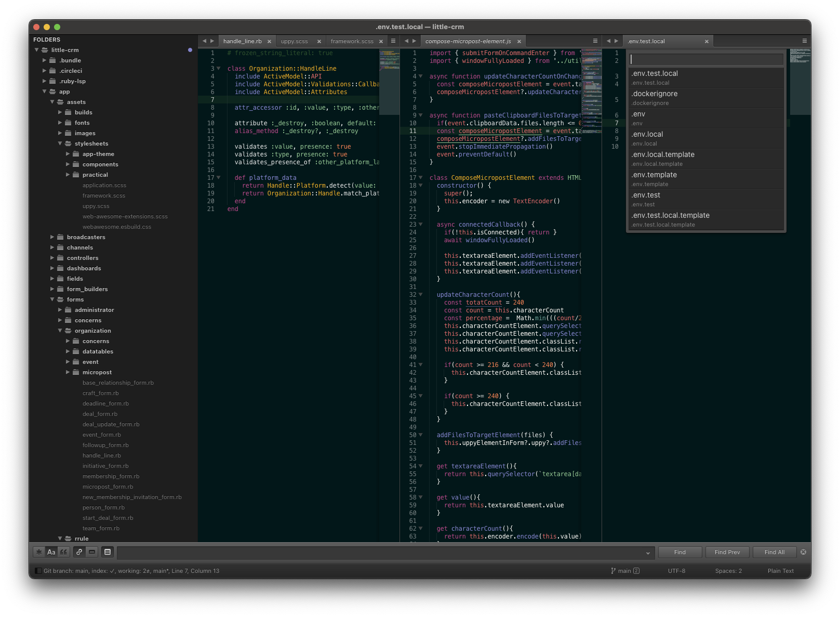840x617 pixels.
Task: Click the Find All button
Action: click(774, 552)
